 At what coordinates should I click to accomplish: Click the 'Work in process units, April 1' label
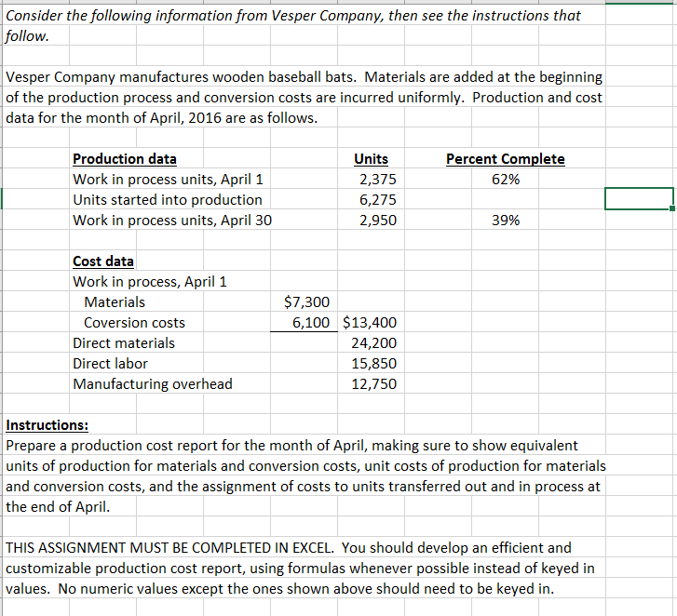168,179
